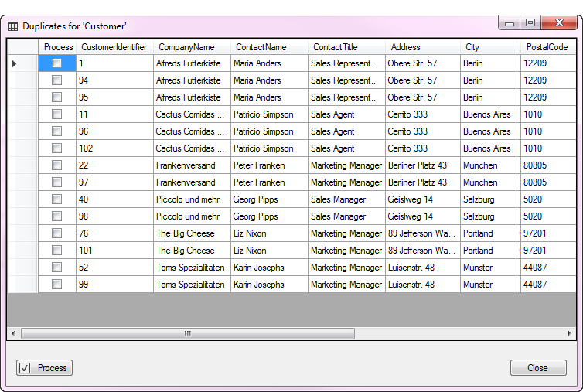Select the 'Sales Manager' cell in row 98
Screen dimensions: 583x392
(x=346, y=216)
